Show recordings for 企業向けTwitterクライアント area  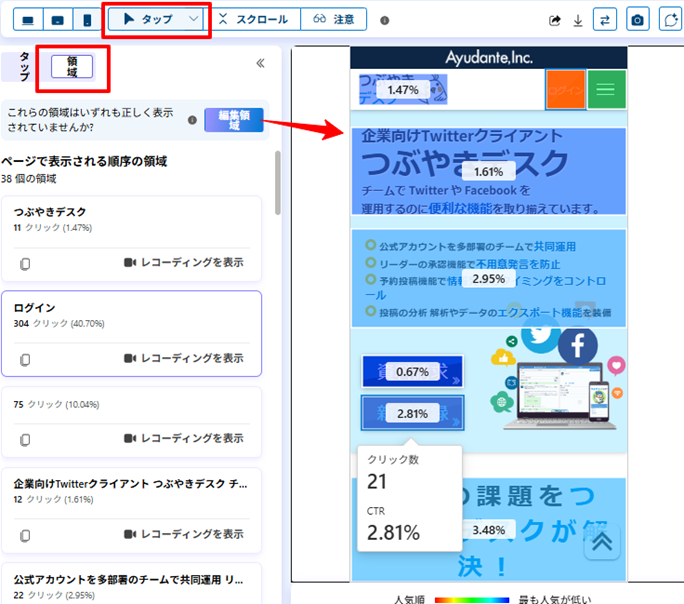click(184, 534)
